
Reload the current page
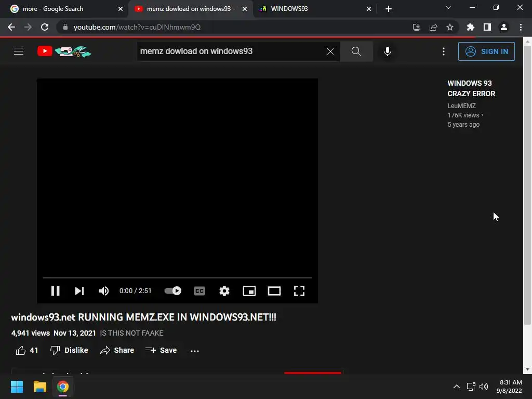[45, 27]
